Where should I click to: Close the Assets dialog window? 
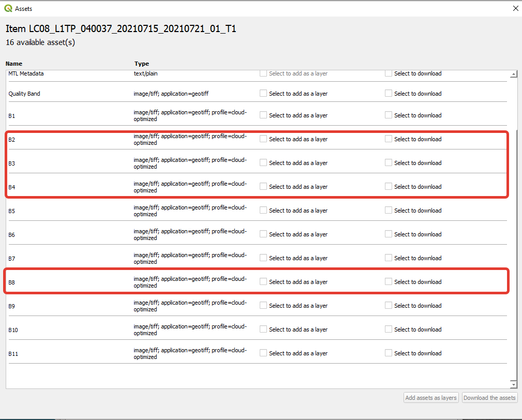pyautogui.click(x=515, y=8)
